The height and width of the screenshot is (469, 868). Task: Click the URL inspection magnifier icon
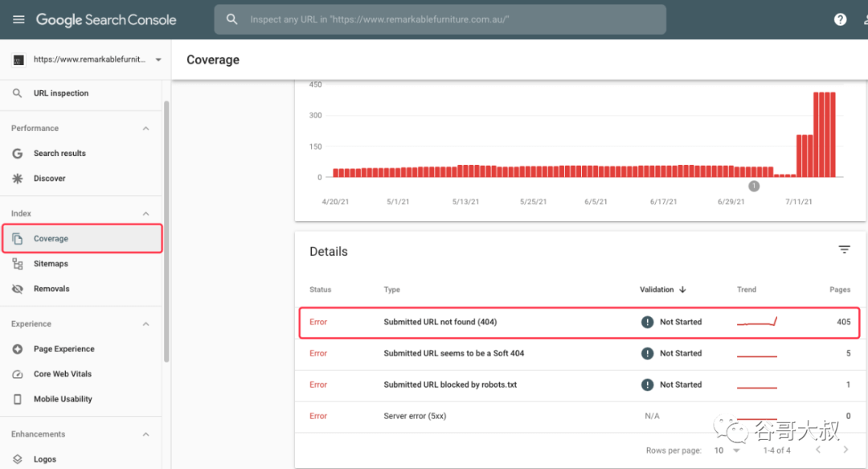tap(17, 93)
